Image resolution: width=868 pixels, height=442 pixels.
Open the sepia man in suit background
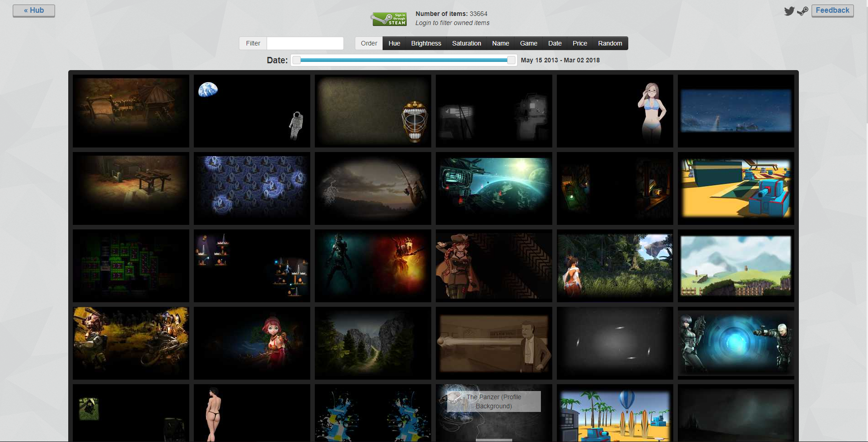pos(494,343)
